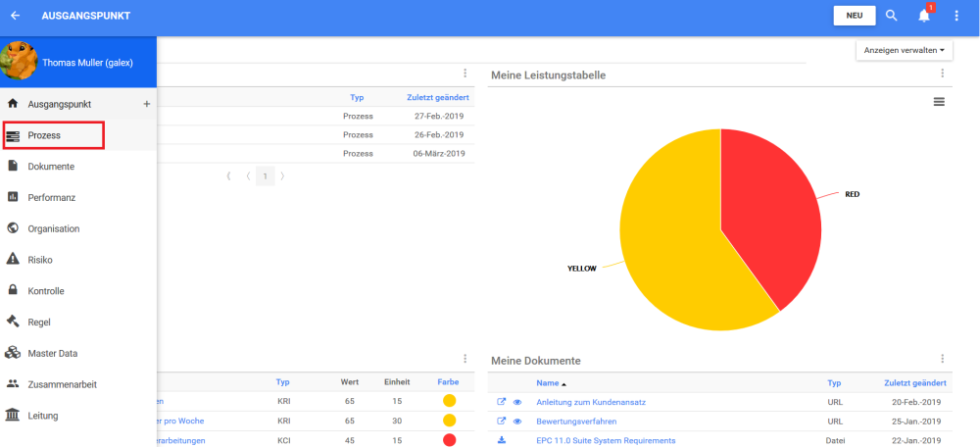Go to next page in pagination
This screenshot has height=447, width=980.
[x=282, y=176]
